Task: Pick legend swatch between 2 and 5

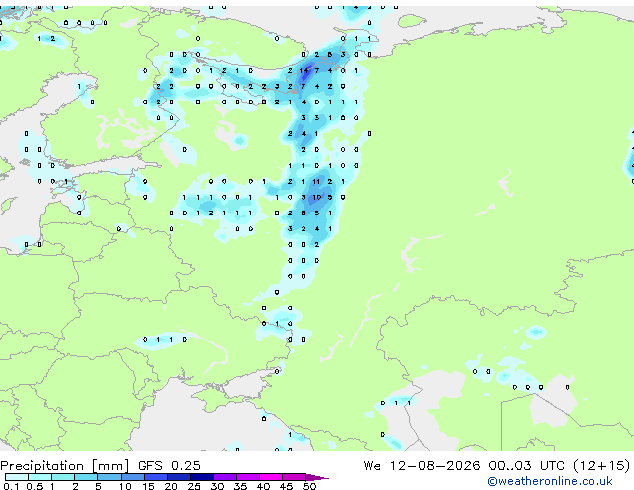Action: pyautogui.click(x=86, y=477)
